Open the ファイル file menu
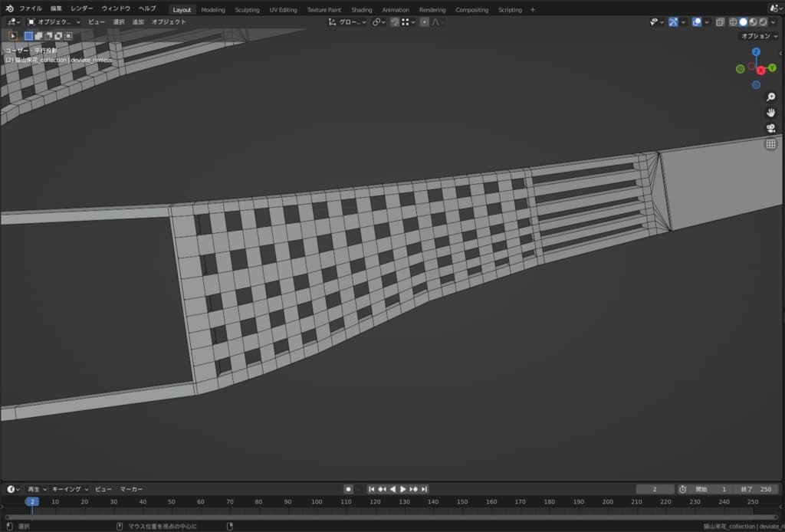The height and width of the screenshot is (532, 785). pyautogui.click(x=31, y=8)
